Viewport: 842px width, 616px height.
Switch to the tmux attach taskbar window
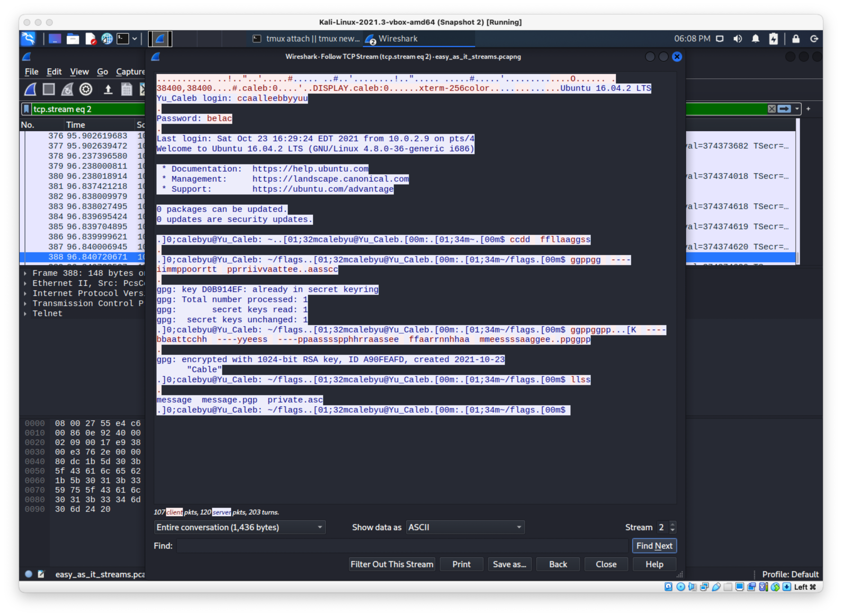(306, 39)
